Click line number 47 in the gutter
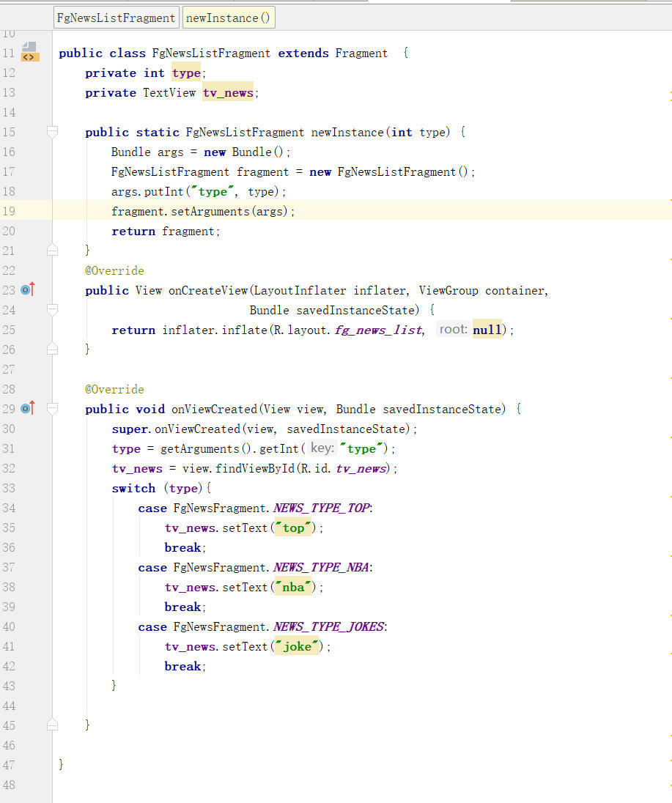The image size is (672, 803). (10, 765)
